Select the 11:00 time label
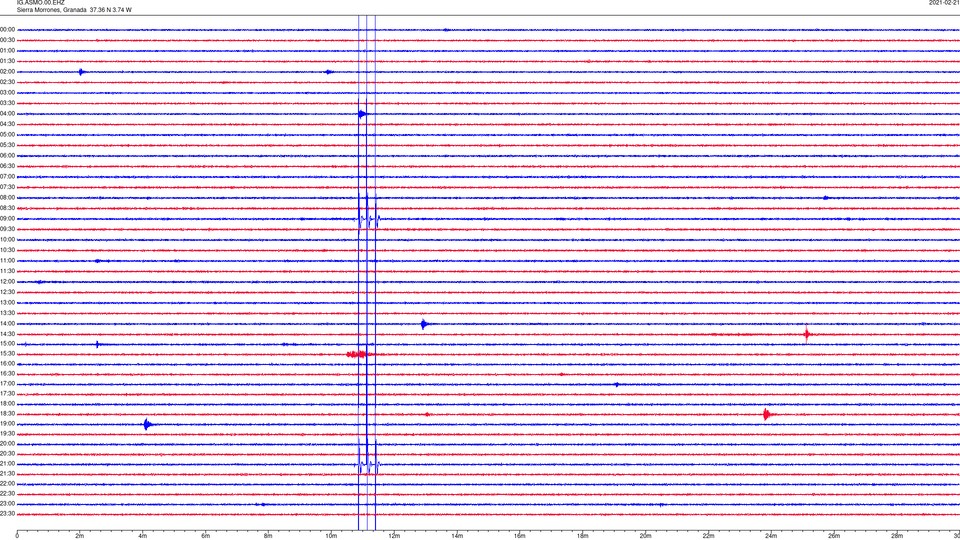This screenshot has height=540, width=960. pos(7,261)
